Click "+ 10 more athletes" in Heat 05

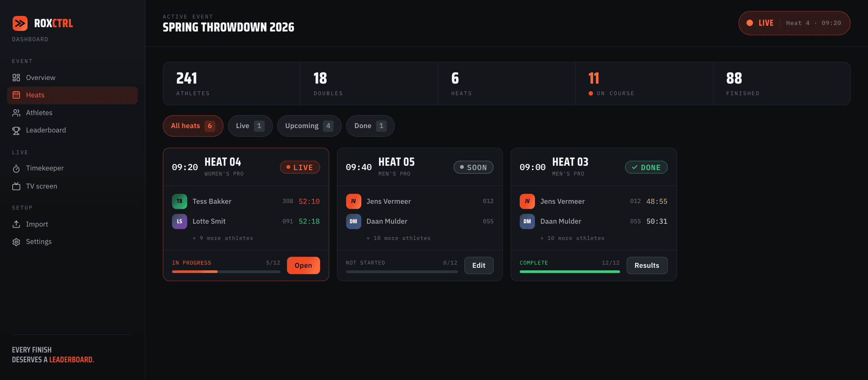[399, 238]
